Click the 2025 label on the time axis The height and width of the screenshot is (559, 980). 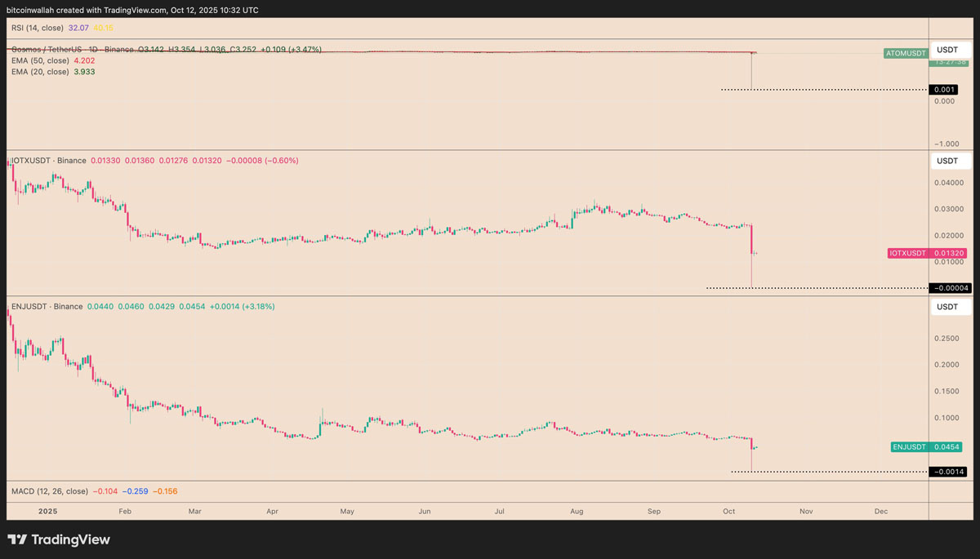tap(47, 511)
